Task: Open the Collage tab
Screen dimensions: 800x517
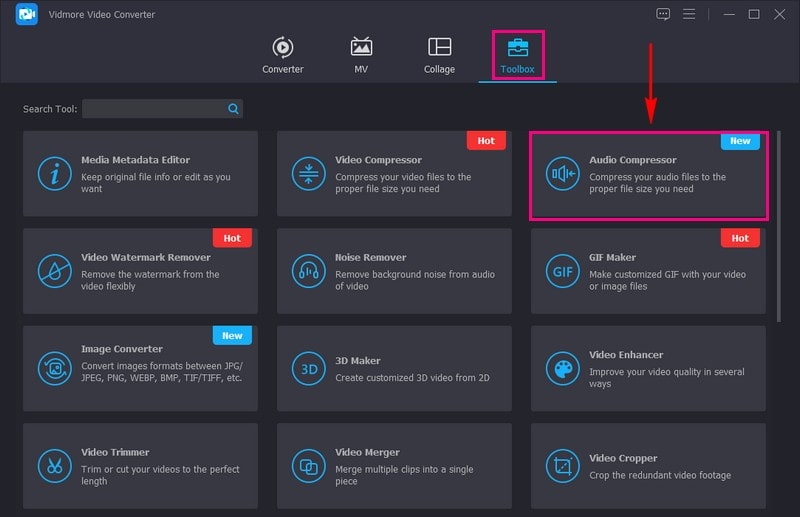Action: pos(439,55)
